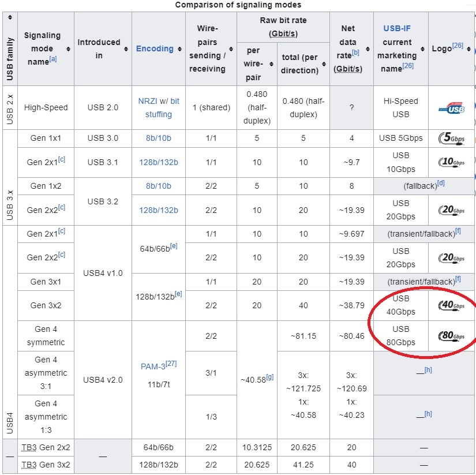476x475 pixels.
Task: Open footnote [b] after Net data rate
Action: pos(355,53)
